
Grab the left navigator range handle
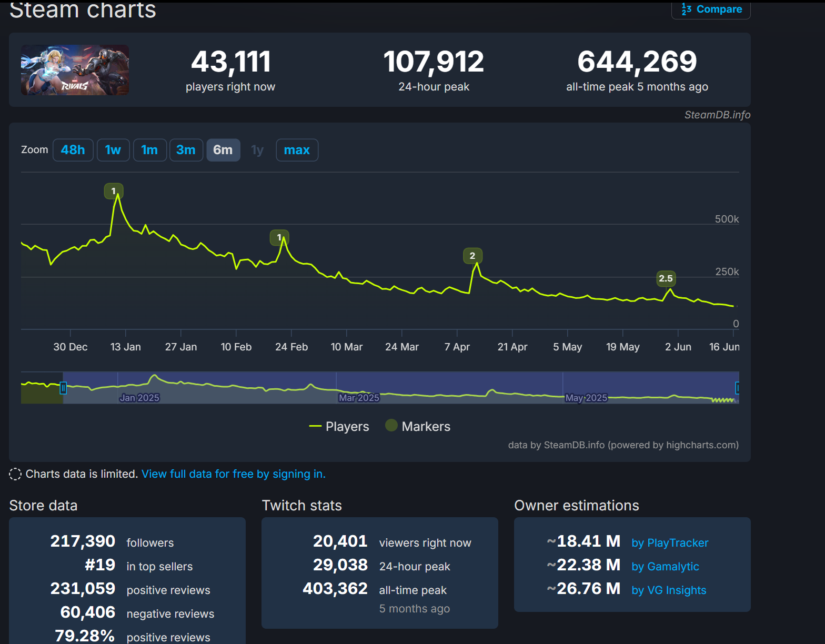(x=63, y=388)
